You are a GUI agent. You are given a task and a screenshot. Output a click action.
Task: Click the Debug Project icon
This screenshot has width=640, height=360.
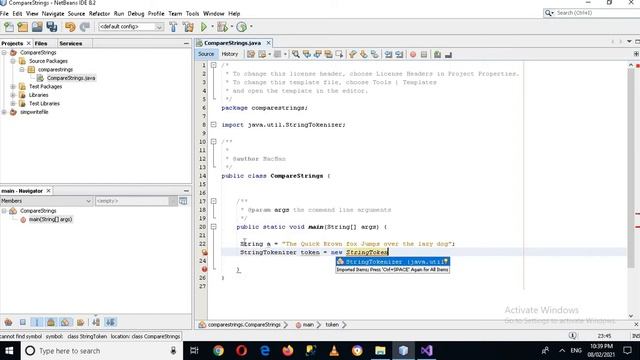222,27
